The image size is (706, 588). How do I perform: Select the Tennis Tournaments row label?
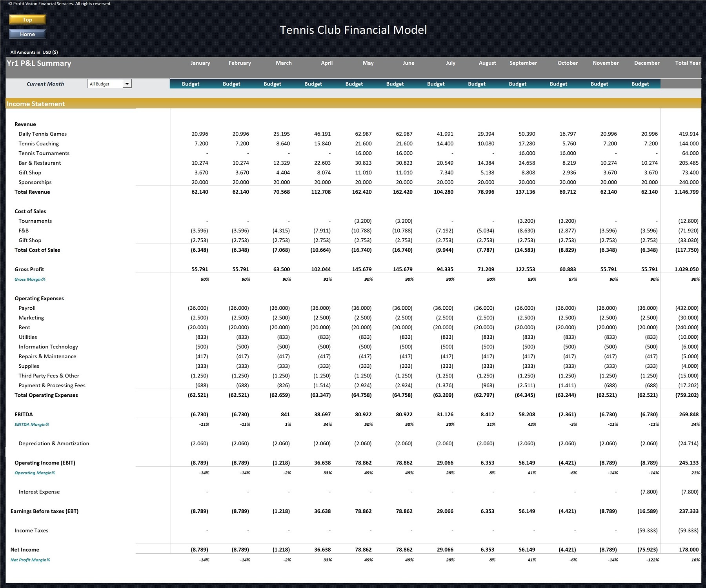tap(44, 153)
